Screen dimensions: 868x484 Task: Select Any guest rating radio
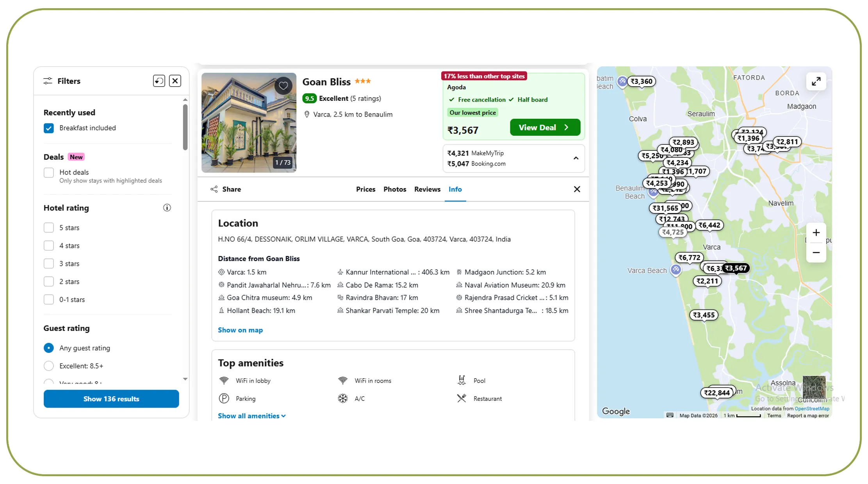(x=49, y=348)
